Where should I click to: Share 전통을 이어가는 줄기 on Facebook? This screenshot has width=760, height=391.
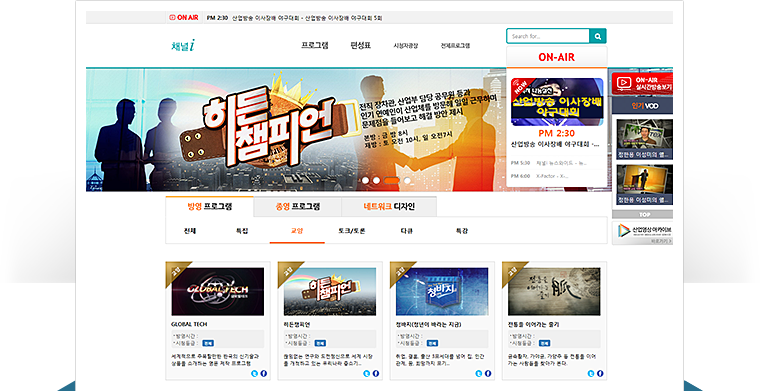pyautogui.click(x=600, y=373)
